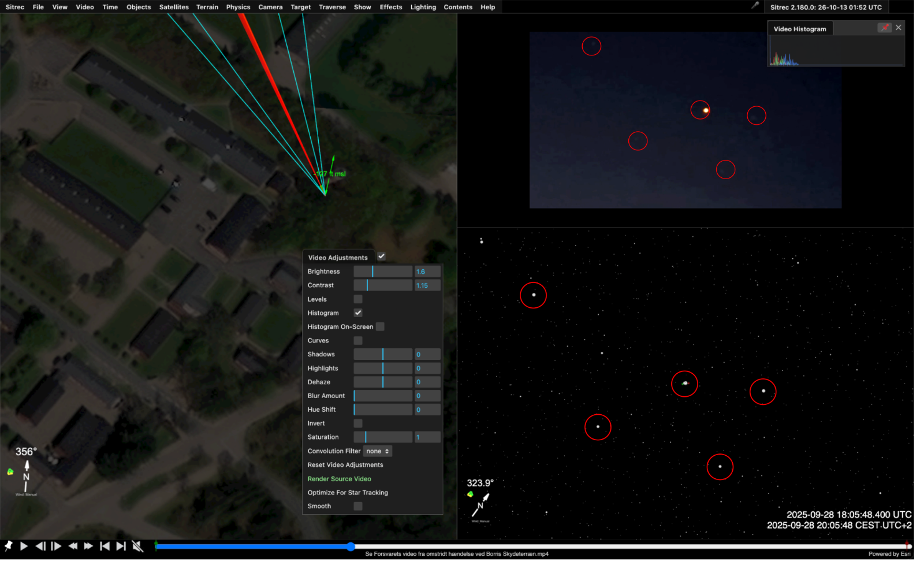924x569 pixels.
Task: Adjust the Brightness slider
Action: (x=383, y=272)
